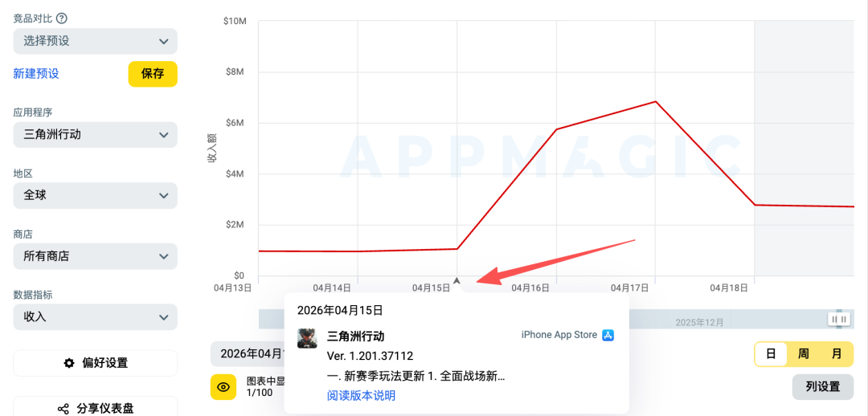Click the App Store icon in tooltip

point(608,335)
